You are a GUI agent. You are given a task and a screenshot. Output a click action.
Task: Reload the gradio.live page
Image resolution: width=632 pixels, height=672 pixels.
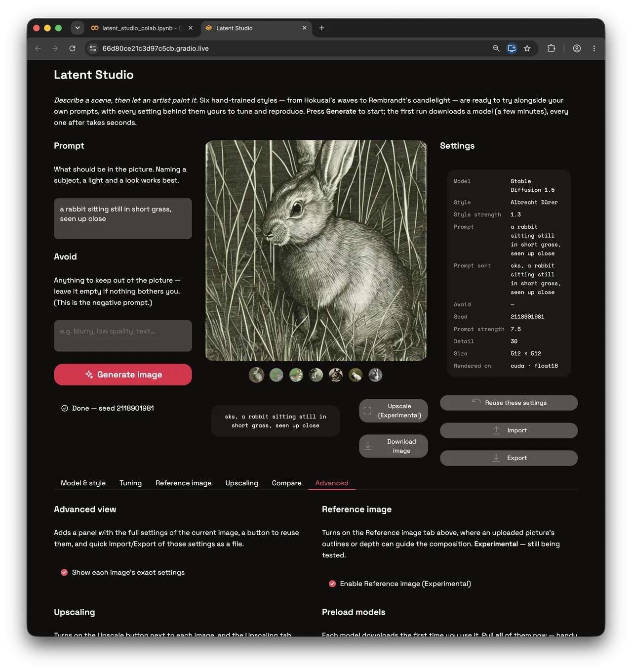[72, 48]
